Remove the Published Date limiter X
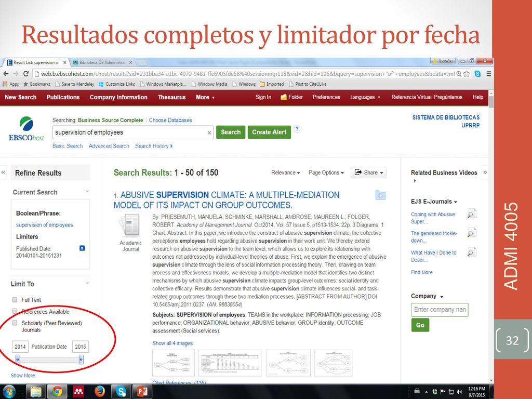This screenshot has height=399, width=532. point(82,248)
